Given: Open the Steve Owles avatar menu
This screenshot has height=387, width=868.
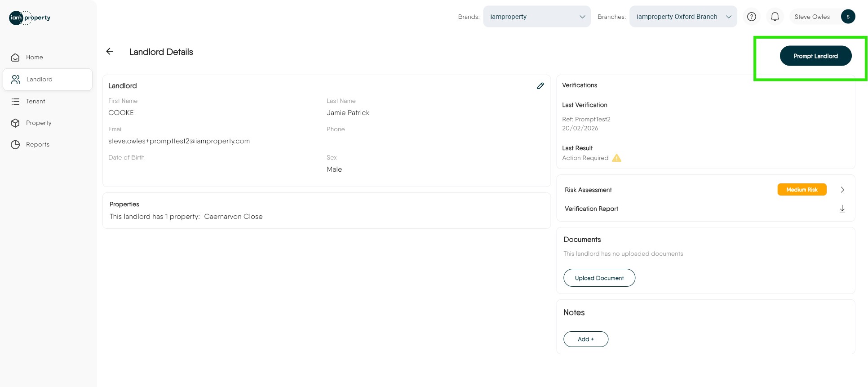Looking at the screenshot, I should click(848, 17).
